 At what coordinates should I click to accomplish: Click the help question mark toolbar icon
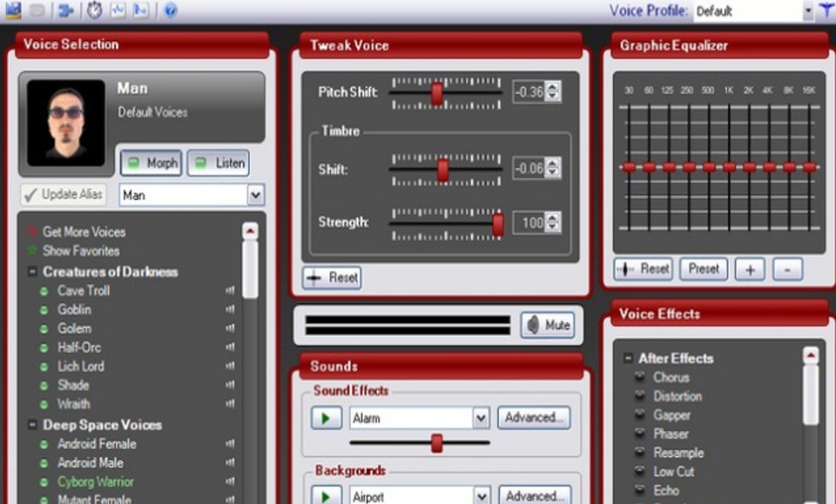171,10
